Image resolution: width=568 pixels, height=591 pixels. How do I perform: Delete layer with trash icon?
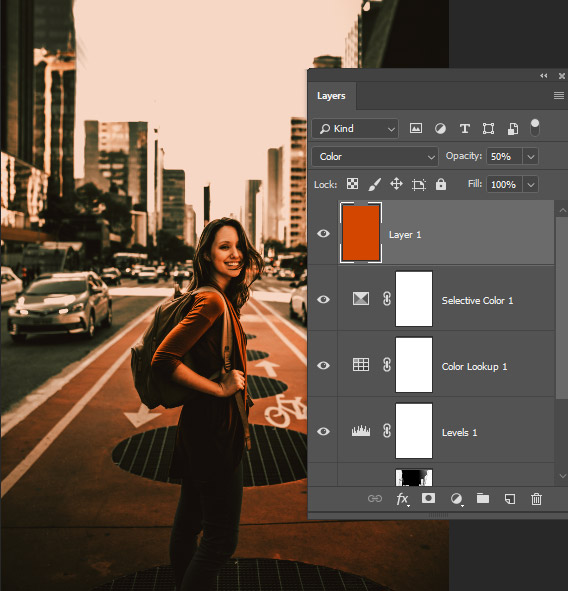click(x=536, y=499)
